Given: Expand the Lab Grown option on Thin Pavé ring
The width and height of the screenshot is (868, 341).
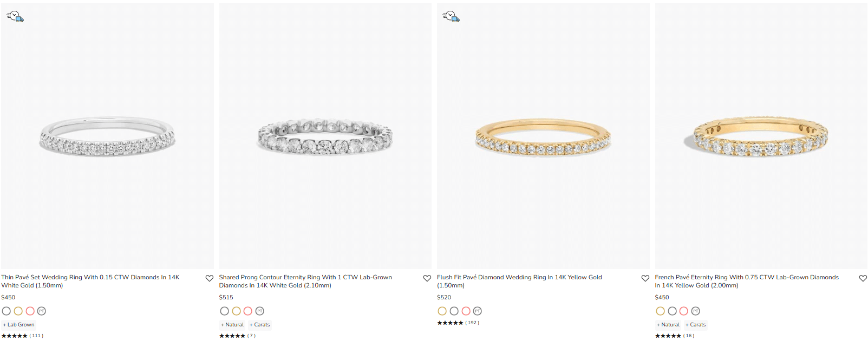Looking at the screenshot, I should [18, 324].
